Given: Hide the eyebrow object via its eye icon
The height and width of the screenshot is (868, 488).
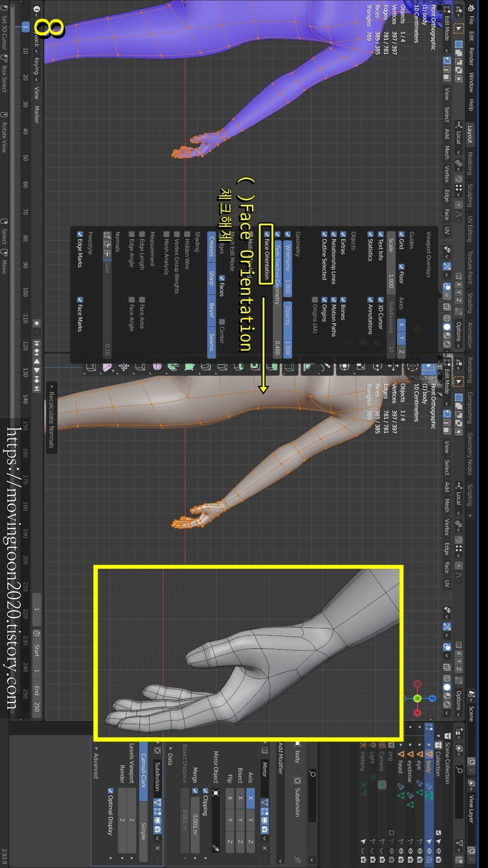Looking at the screenshot, I should (410, 851).
